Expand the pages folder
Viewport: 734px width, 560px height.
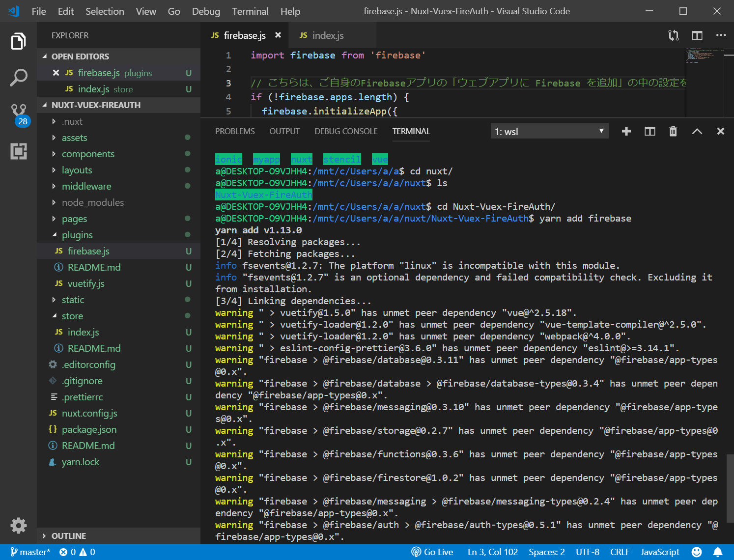tap(118, 219)
